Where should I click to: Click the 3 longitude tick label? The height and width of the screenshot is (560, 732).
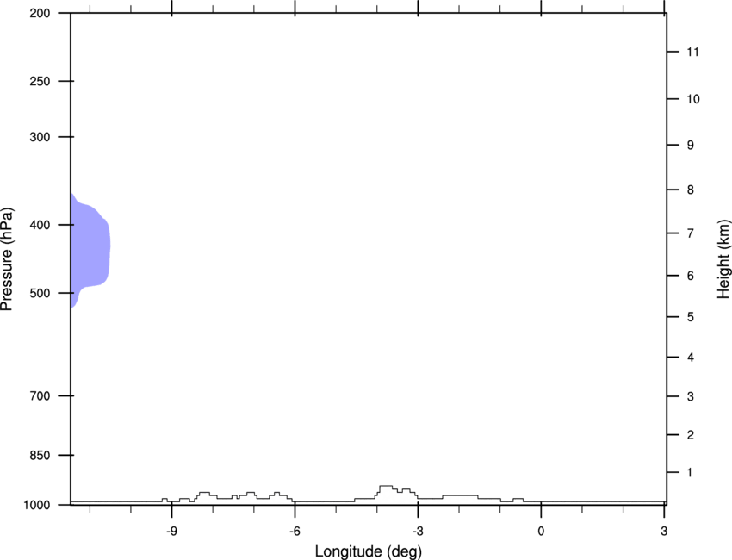(664, 531)
